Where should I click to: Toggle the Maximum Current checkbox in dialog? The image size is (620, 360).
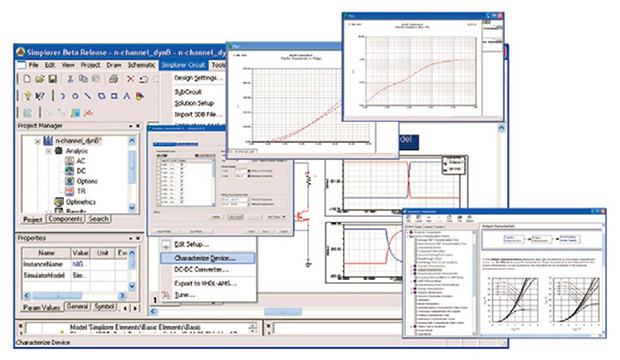[x=249, y=176]
